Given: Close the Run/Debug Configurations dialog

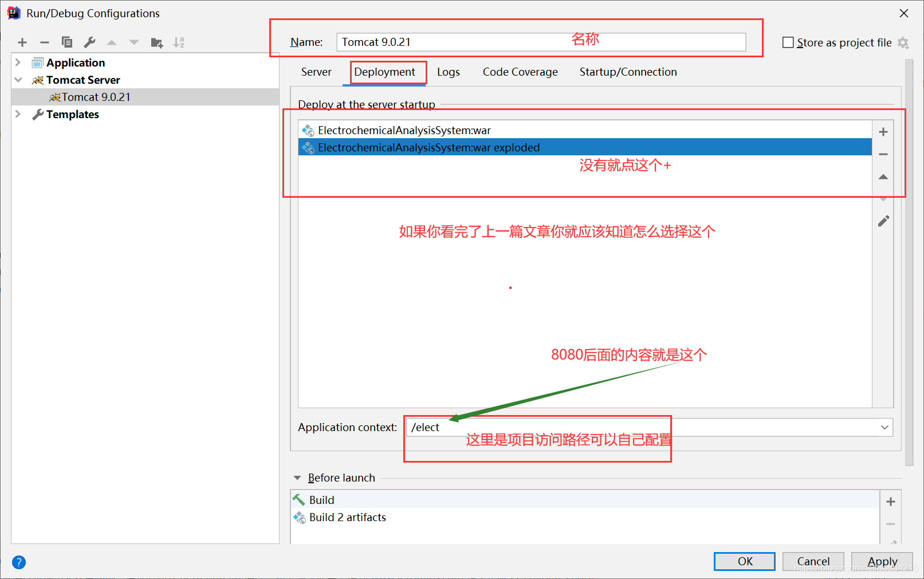Looking at the screenshot, I should 904,13.
